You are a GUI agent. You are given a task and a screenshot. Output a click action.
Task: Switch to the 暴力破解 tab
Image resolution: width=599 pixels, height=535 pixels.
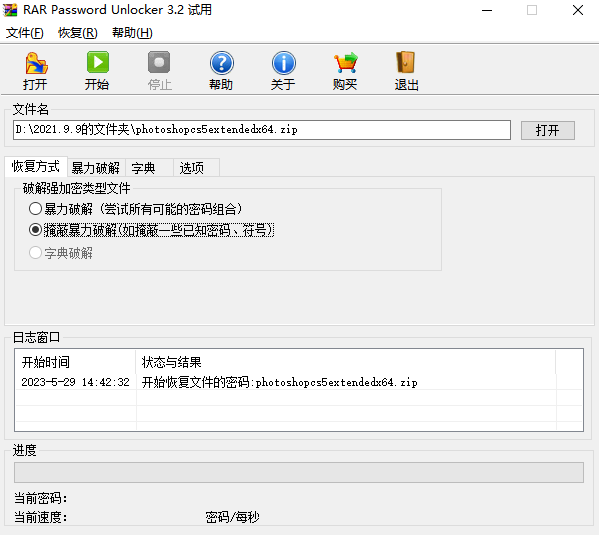coord(96,168)
